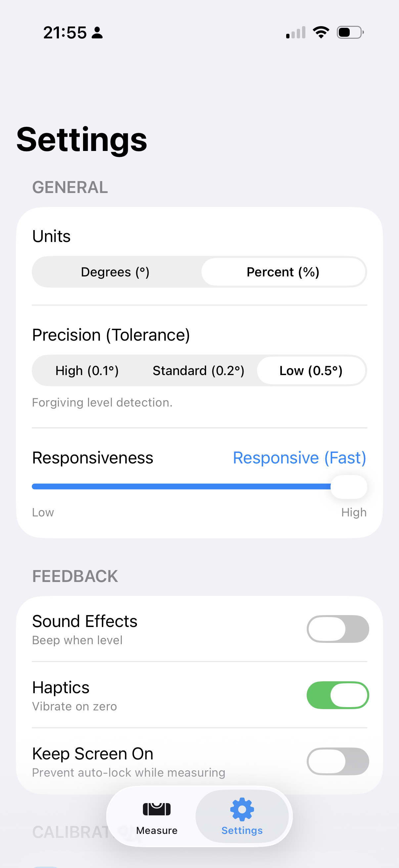Tap the Settings gear icon
The height and width of the screenshot is (868, 399).
coord(242,809)
